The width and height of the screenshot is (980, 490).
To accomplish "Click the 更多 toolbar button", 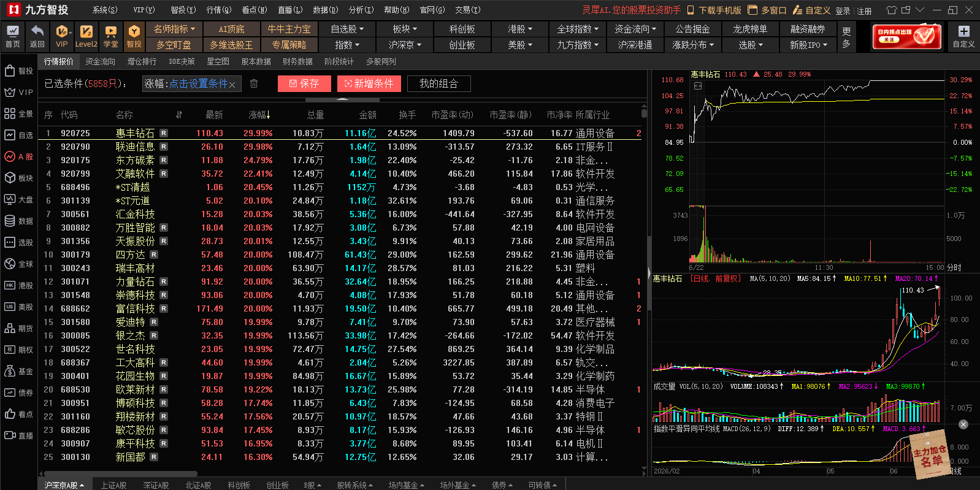I will click(846, 37).
